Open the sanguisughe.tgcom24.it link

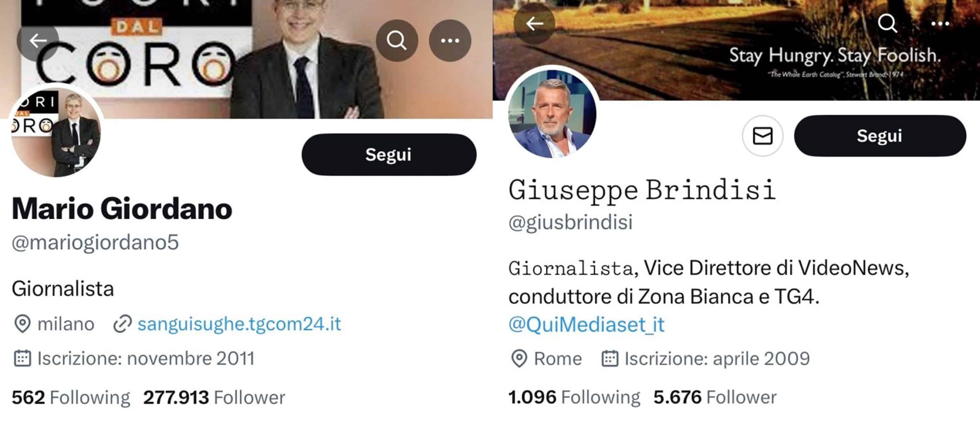tap(239, 324)
